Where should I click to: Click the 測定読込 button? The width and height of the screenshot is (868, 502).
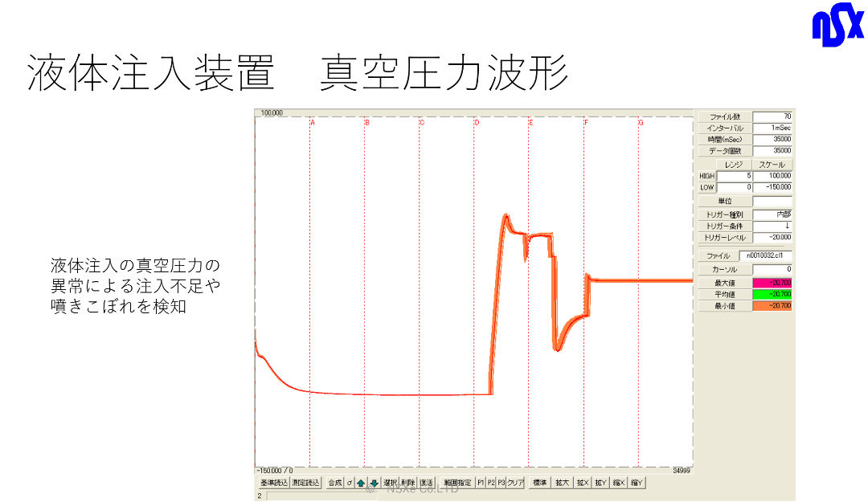pos(305,483)
